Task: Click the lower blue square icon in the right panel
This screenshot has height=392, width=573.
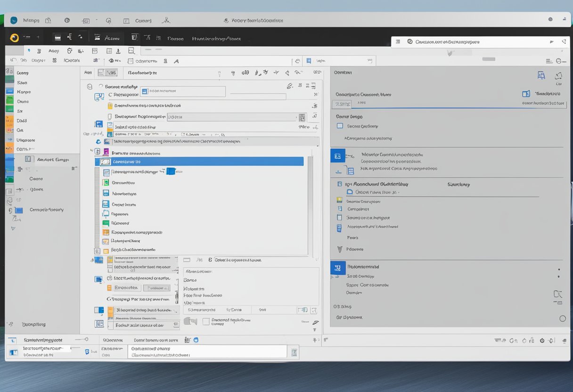Action: (x=337, y=268)
